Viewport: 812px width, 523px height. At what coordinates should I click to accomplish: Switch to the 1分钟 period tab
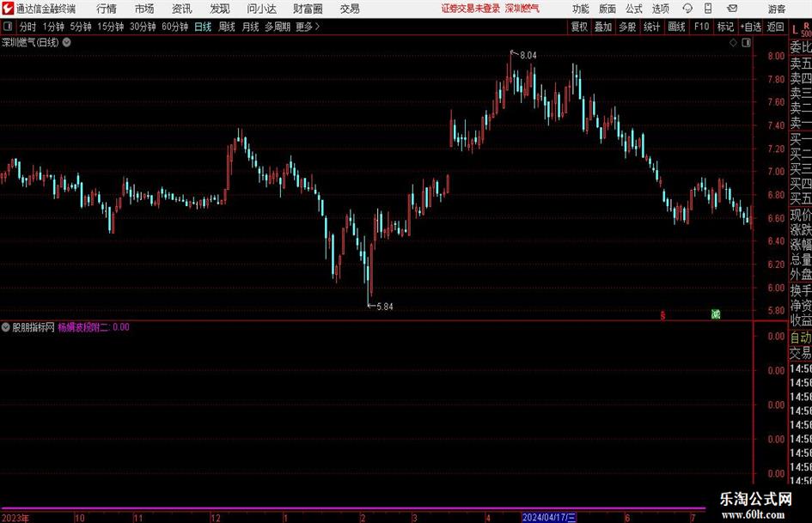pyautogui.click(x=53, y=27)
